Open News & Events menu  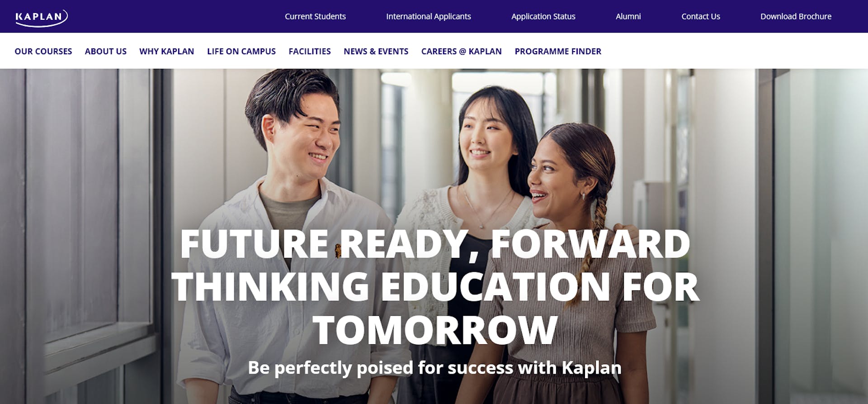point(376,52)
